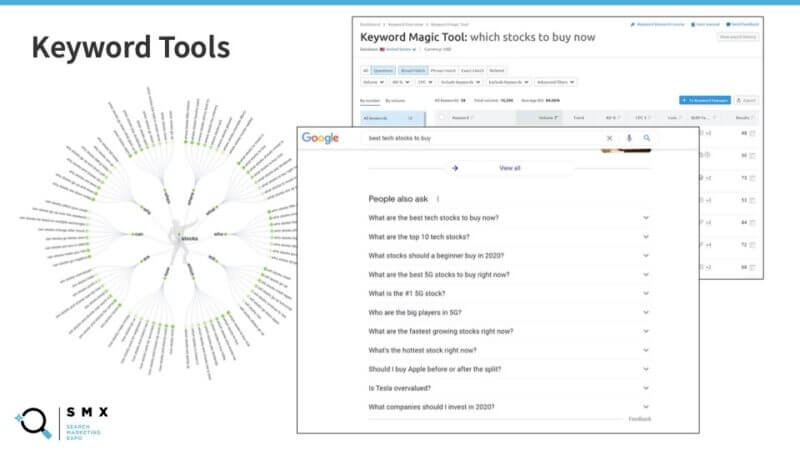Click the View all link
Viewport: 800px width, 450px height.
510,168
